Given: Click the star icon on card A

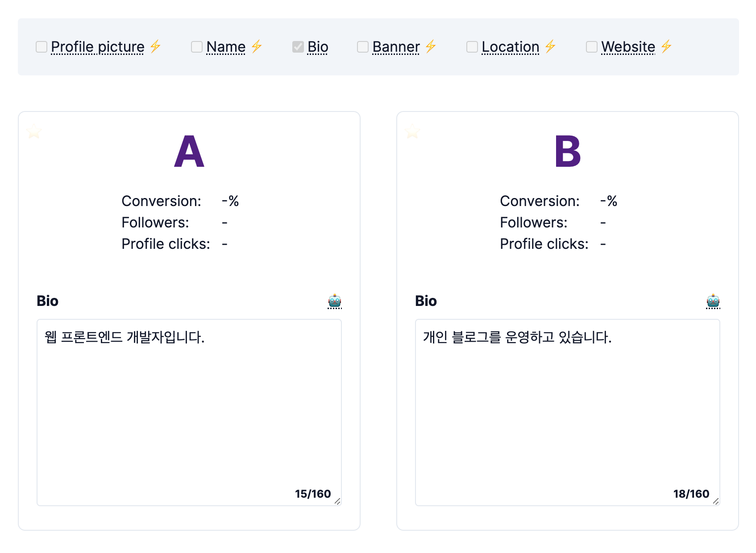Looking at the screenshot, I should (34, 132).
